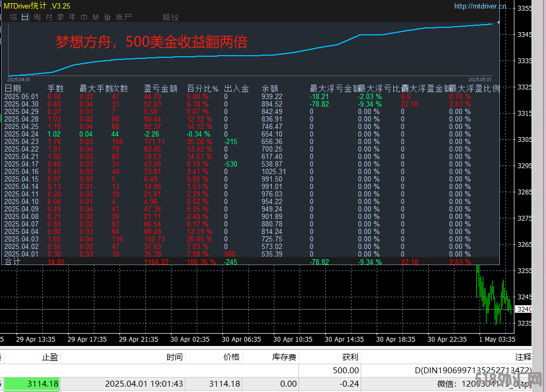Image resolution: width=546 pixels, height=392 pixels.
Task: Click withdrawal value -530
Action: [x=230, y=164]
